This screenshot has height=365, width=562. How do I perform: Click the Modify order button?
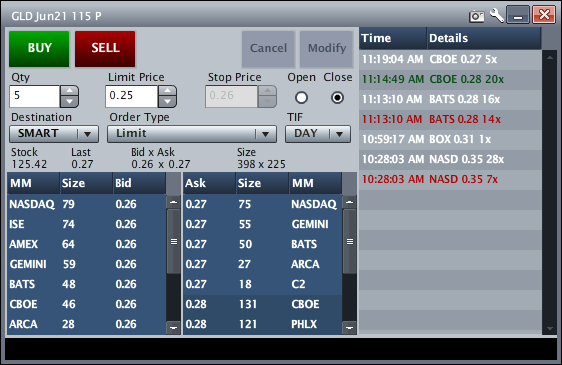coord(327,49)
